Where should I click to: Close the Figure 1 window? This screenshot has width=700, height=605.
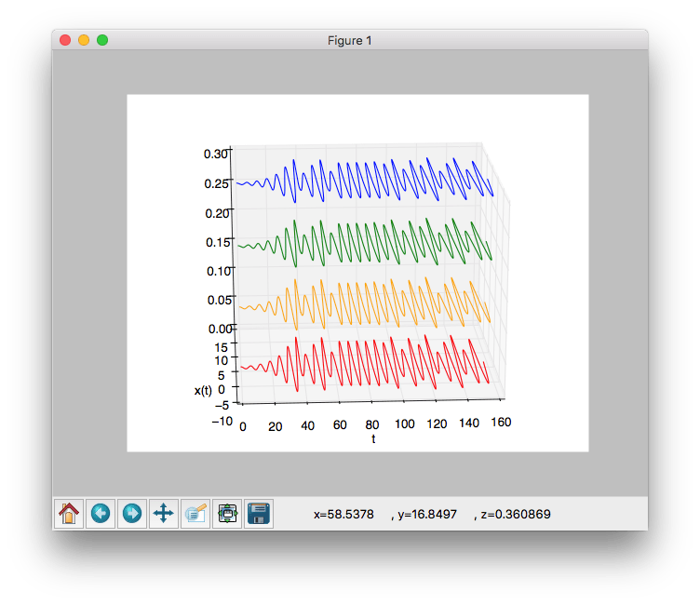[x=65, y=40]
